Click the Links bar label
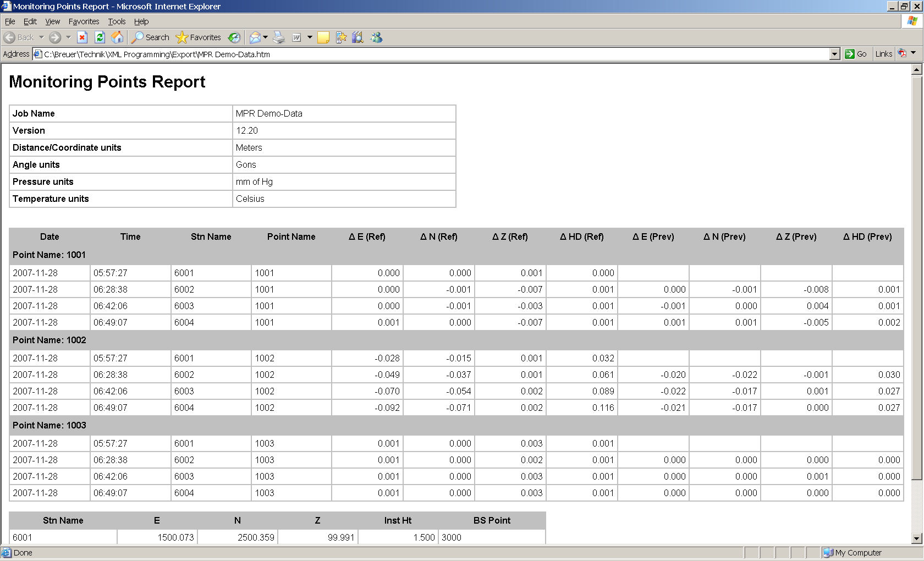 pyautogui.click(x=883, y=54)
